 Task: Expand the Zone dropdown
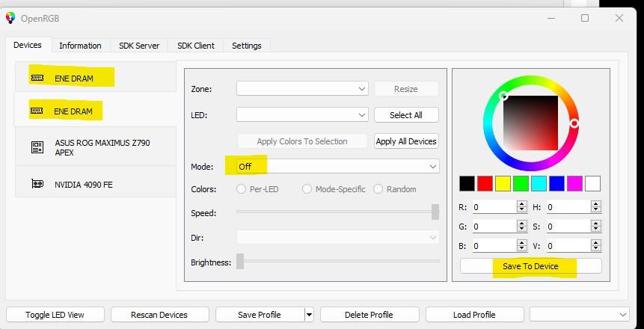(x=302, y=89)
